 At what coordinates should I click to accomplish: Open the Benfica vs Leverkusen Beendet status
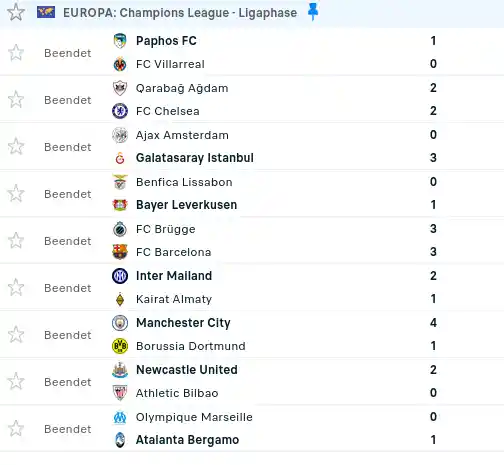[x=68, y=194]
